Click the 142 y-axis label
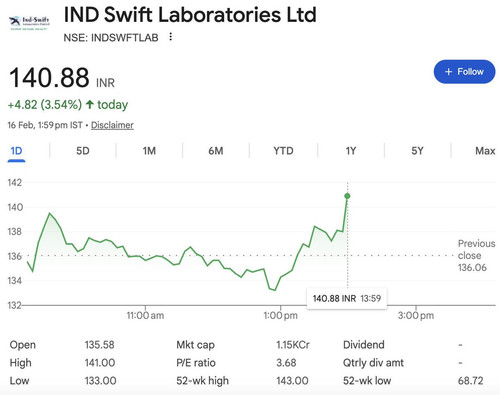The height and width of the screenshot is (395, 500). pyautogui.click(x=15, y=183)
